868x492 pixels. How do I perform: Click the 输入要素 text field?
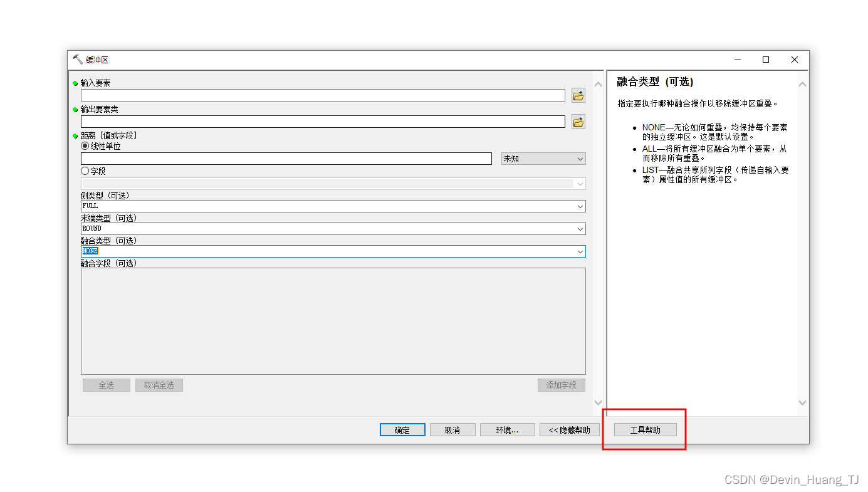click(x=323, y=95)
